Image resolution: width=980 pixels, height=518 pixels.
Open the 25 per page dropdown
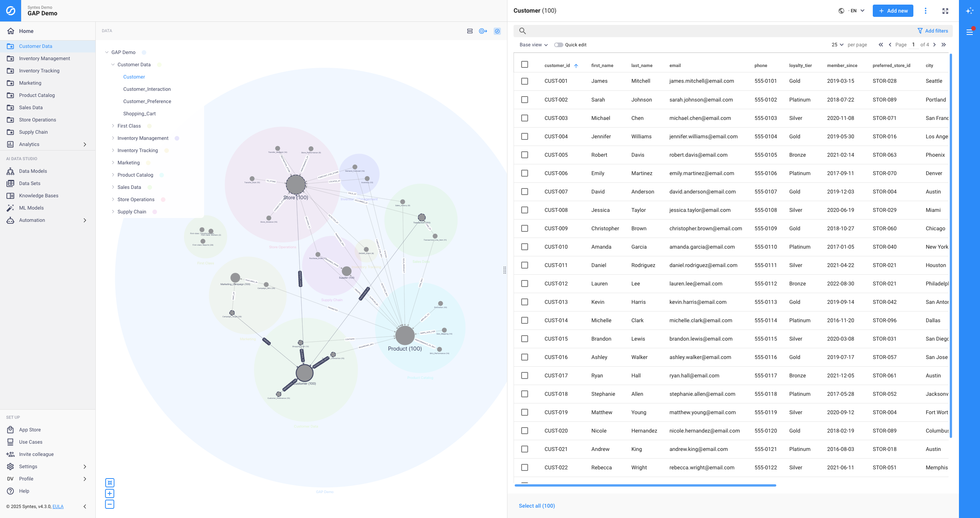(837, 45)
